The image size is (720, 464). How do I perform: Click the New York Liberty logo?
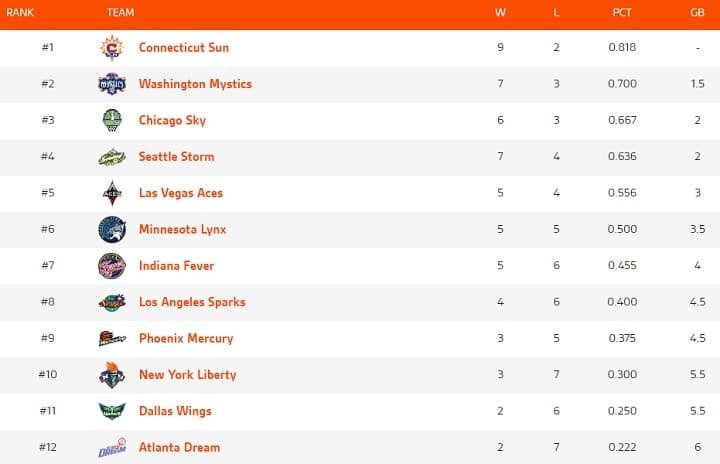[112, 375]
